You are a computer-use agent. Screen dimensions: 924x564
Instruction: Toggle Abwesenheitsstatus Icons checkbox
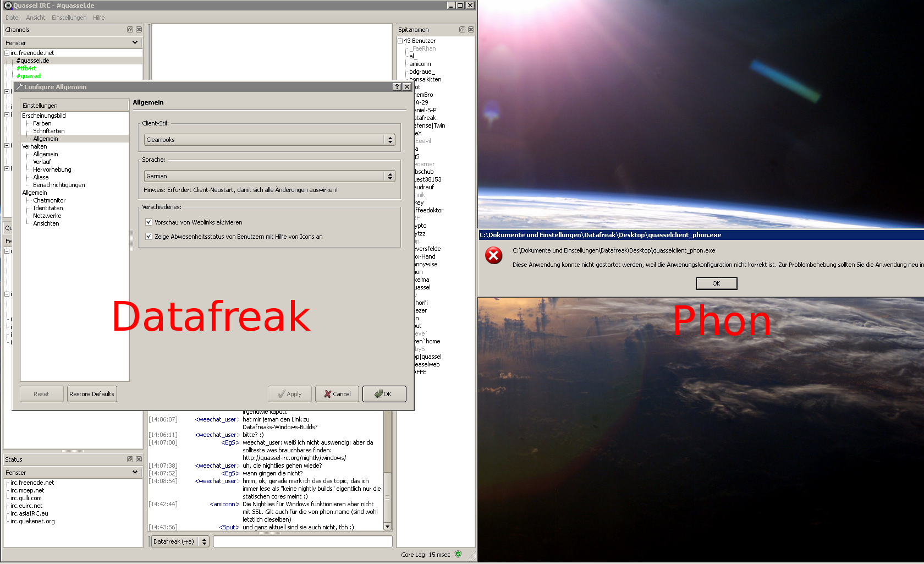(148, 237)
